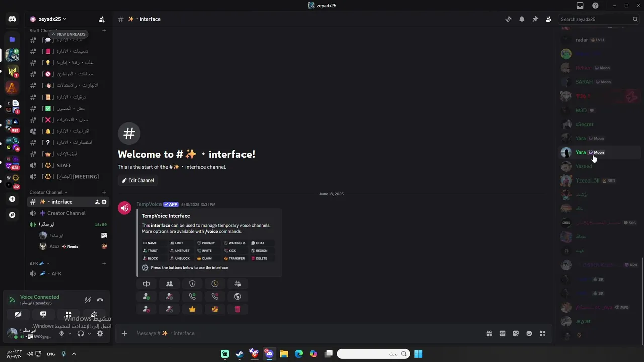This screenshot has width=644, height=362.
Task: Join the AFK voice channel
Action: (x=68, y=274)
